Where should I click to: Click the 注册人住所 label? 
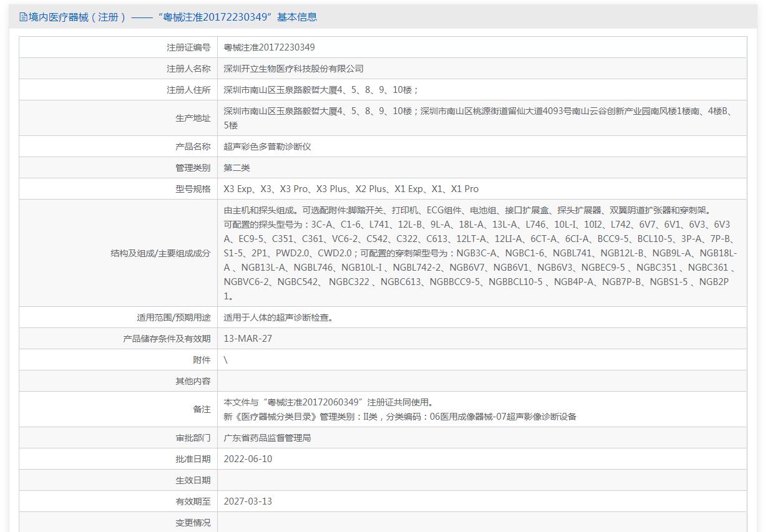(188, 90)
